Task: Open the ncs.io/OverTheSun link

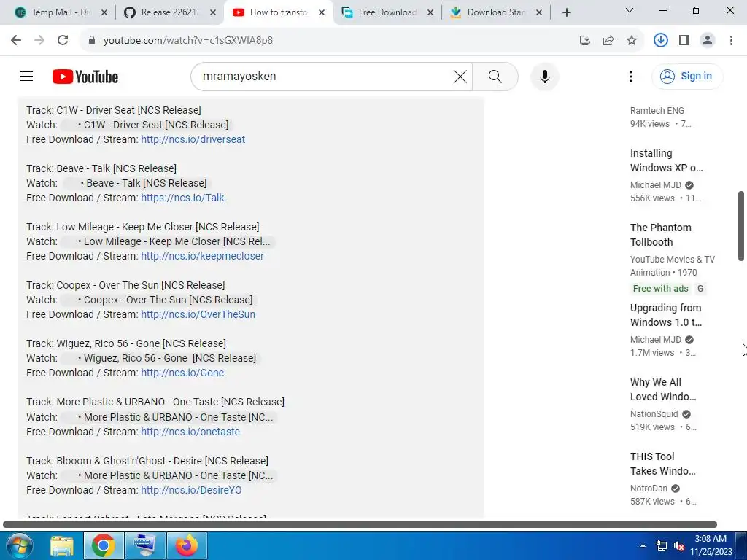Action: tap(198, 314)
